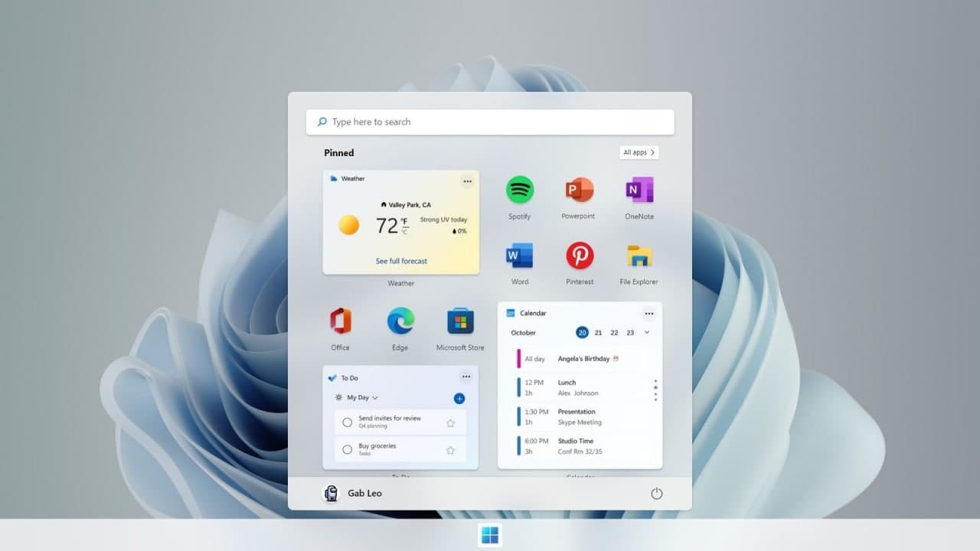Click All apps button
The image size is (980, 551).
[639, 152]
